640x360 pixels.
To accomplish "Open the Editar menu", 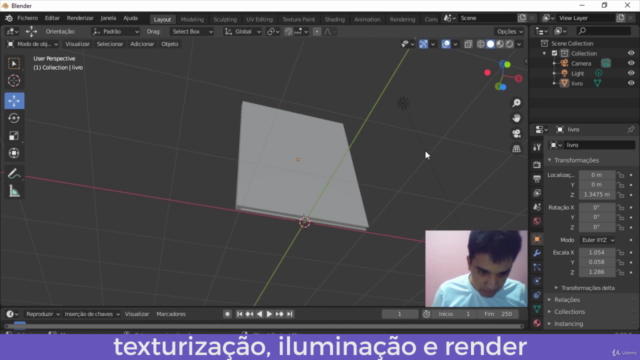I will click(x=52, y=18).
